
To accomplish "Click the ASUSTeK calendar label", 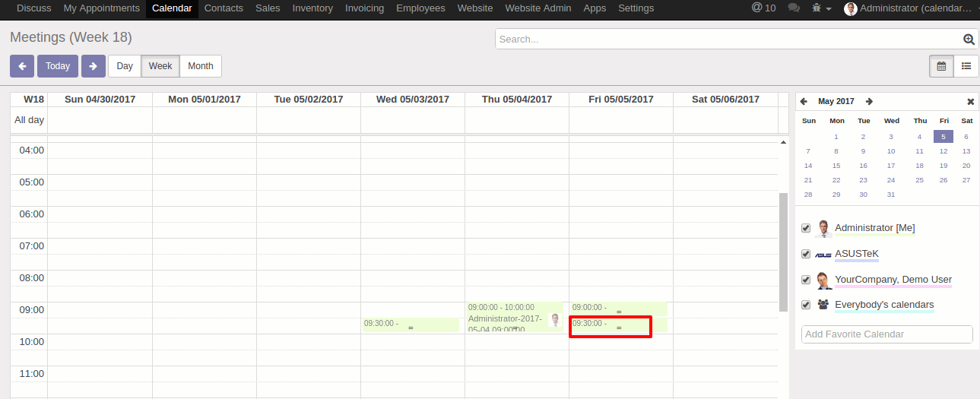I will (x=857, y=254).
